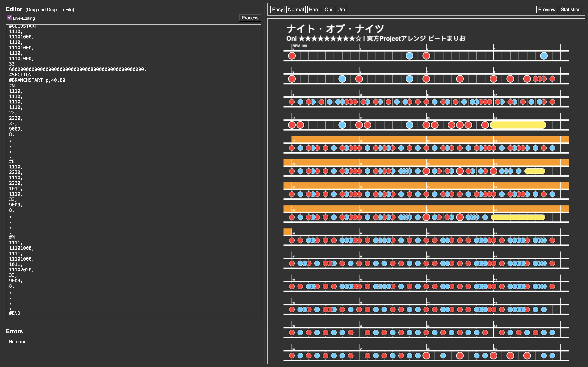Toggle the Live-Editing checkbox
Screen dimensions: 588x367
[10, 17]
